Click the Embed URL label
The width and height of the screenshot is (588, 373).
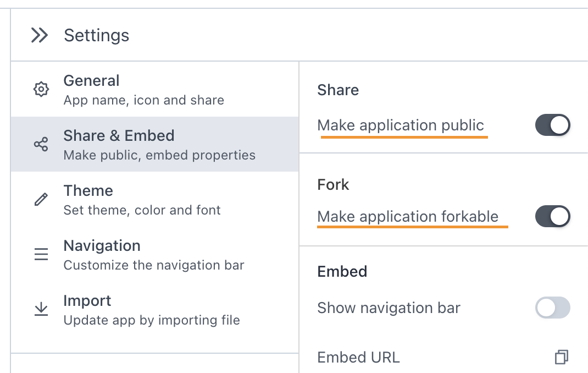358,357
